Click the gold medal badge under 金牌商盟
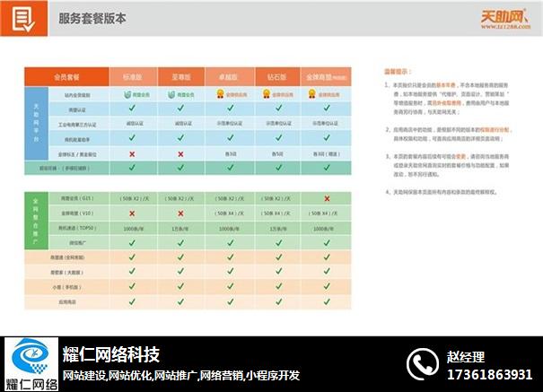The image size is (543, 392). pyautogui.click(x=312, y=94)
